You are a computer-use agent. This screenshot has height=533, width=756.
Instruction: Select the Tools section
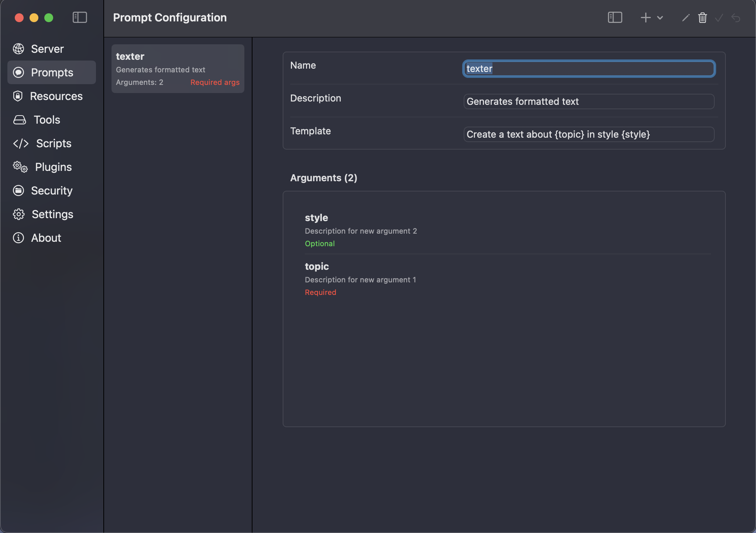(46, 120)
